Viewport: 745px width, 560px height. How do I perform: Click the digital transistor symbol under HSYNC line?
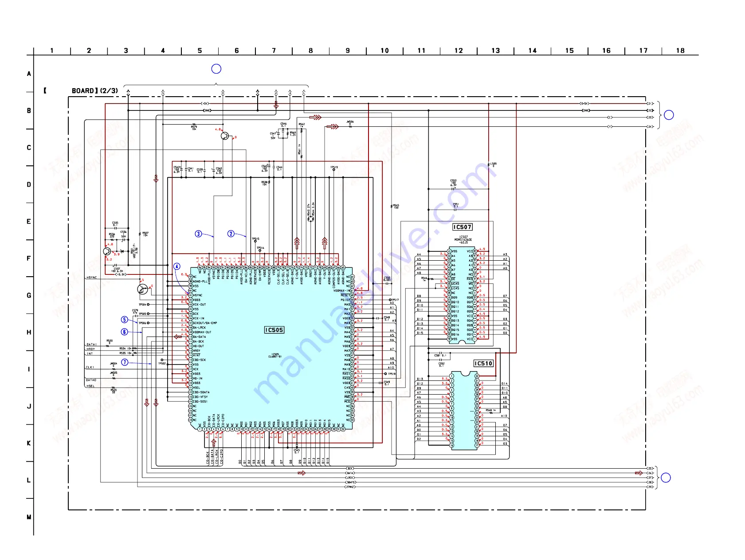143,289
